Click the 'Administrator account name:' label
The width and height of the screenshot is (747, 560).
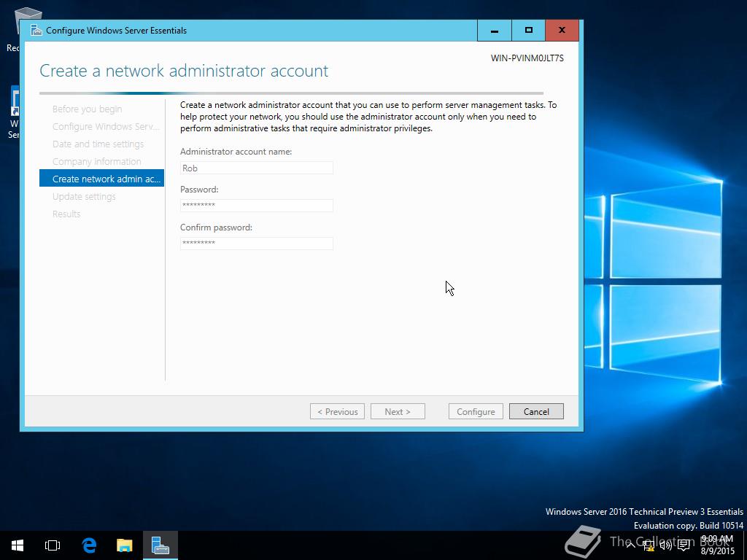(x=236, y=152)
